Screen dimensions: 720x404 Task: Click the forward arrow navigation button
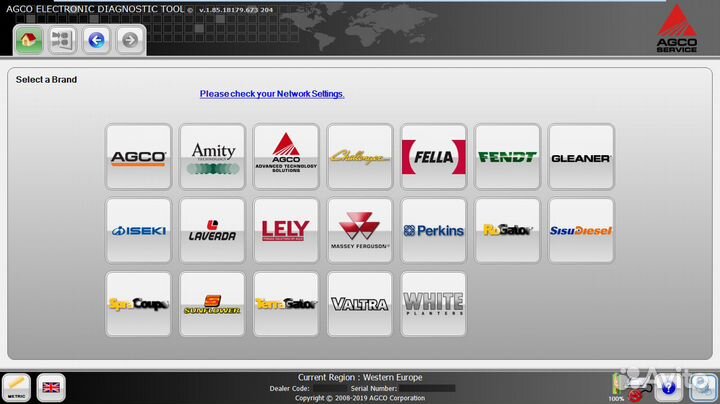tap(129, 40)
